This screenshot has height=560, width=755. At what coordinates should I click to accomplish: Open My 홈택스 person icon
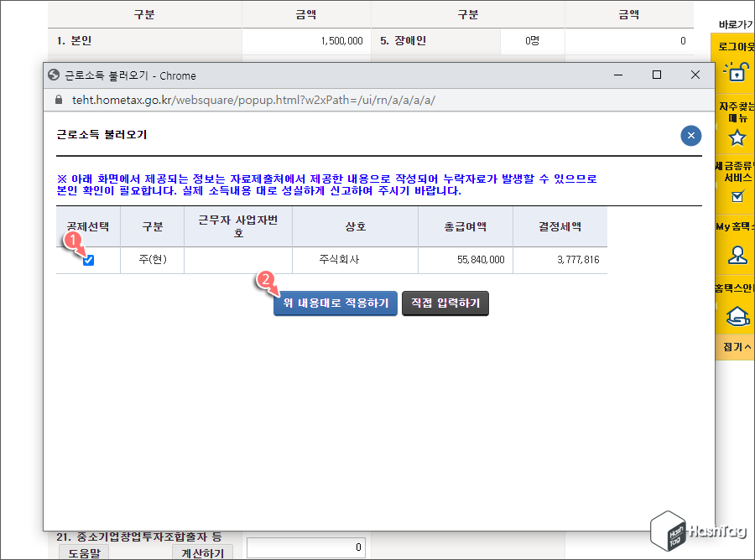[737, 254]
